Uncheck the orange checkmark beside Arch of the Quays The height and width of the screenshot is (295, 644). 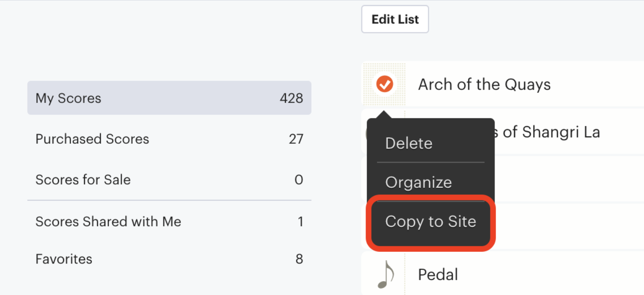point(385,84)
